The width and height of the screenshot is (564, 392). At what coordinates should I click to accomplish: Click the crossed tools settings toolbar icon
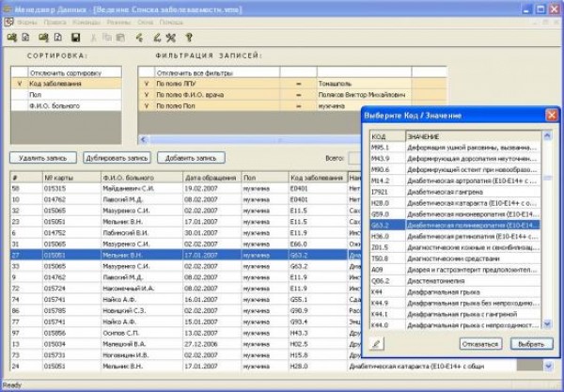[x=170, y=38]
